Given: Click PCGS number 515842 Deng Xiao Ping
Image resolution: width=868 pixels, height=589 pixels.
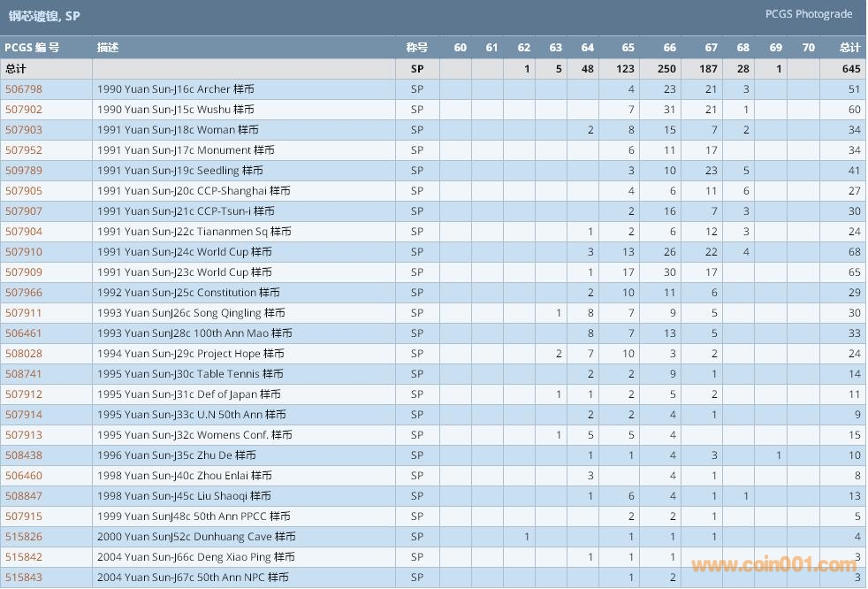Looking at the screenshot, I should [24, 557].
